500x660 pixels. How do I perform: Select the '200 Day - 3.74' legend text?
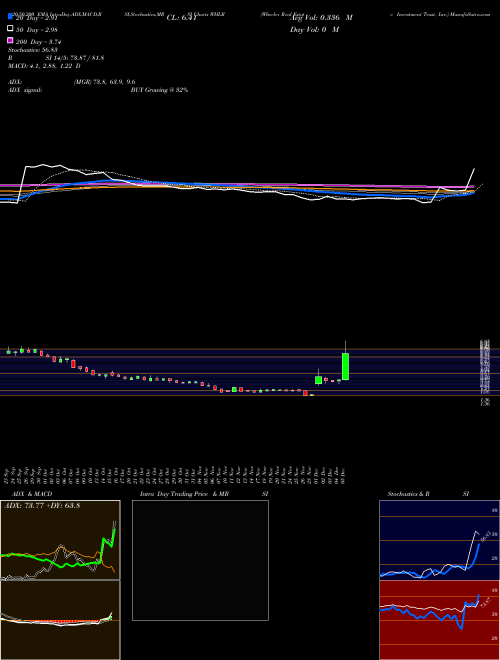(38, 41)
